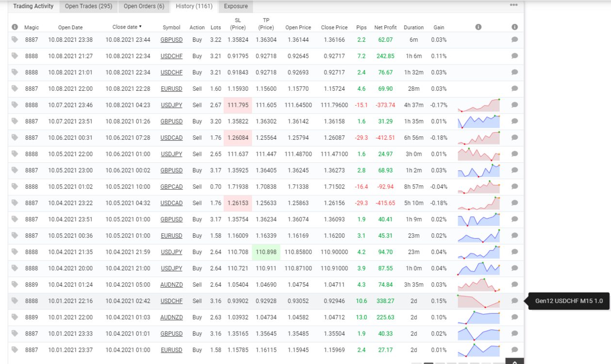This screenshot has width=611, height=364.
Task: Click net profit value -415.65
Action: (x=385, y=203)
